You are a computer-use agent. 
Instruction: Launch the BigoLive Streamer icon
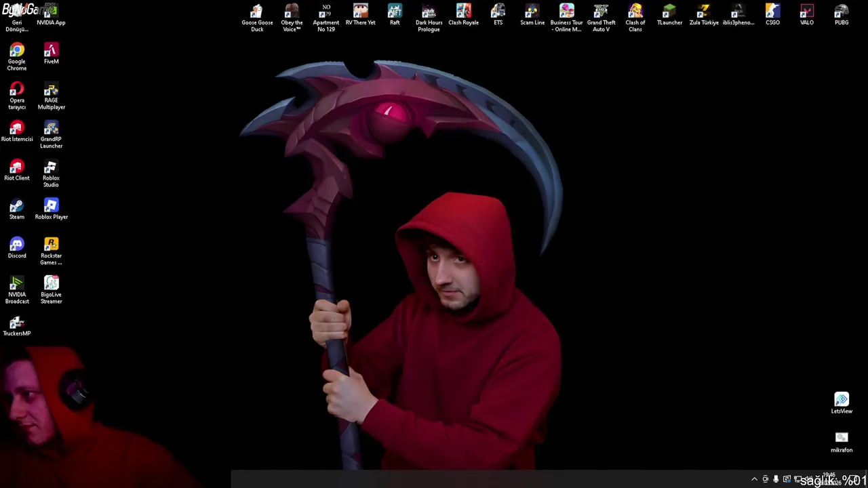[51, 290]
